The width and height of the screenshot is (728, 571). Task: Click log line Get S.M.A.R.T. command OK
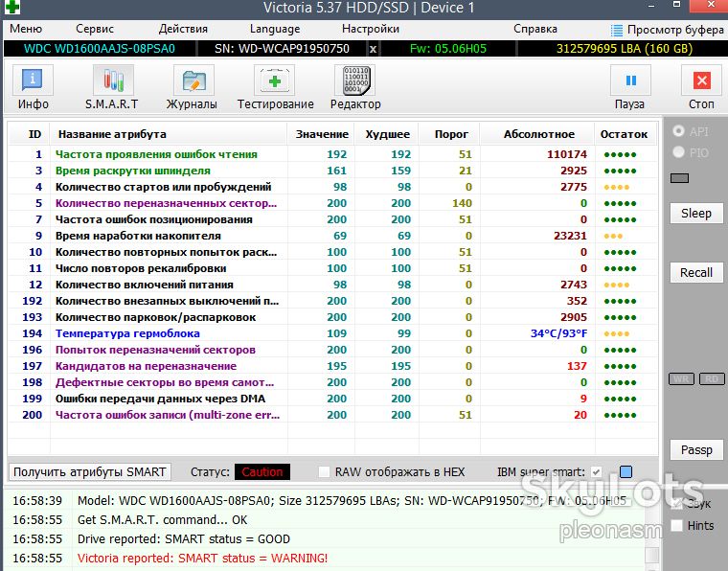162,520
